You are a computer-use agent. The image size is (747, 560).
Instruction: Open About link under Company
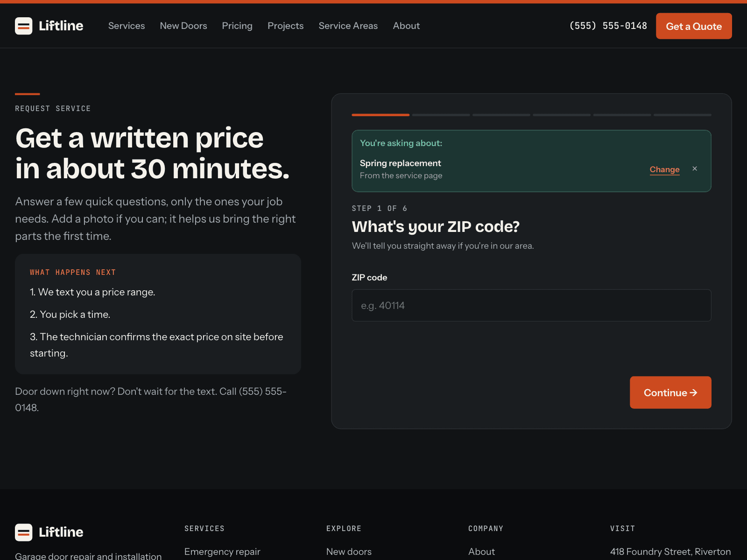click(481, 552)
